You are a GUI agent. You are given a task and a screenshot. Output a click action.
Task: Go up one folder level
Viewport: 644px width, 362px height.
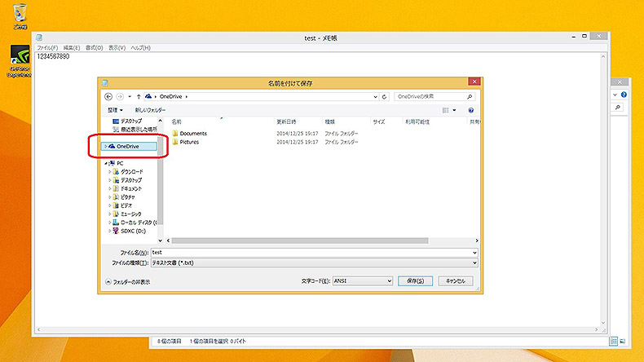click(x=139, y=96)
